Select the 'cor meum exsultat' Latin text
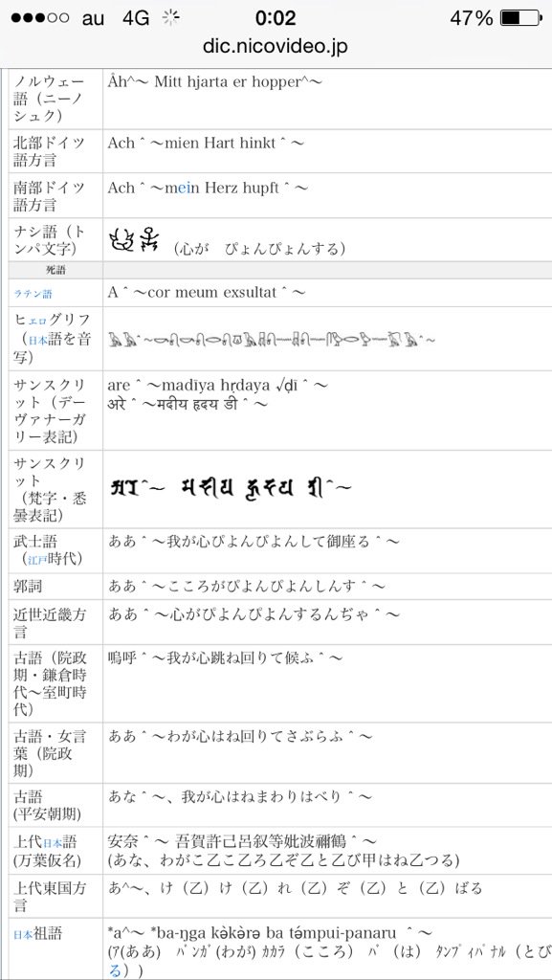The height and width of the screenshot is (980, 552). tap(211, 293)
